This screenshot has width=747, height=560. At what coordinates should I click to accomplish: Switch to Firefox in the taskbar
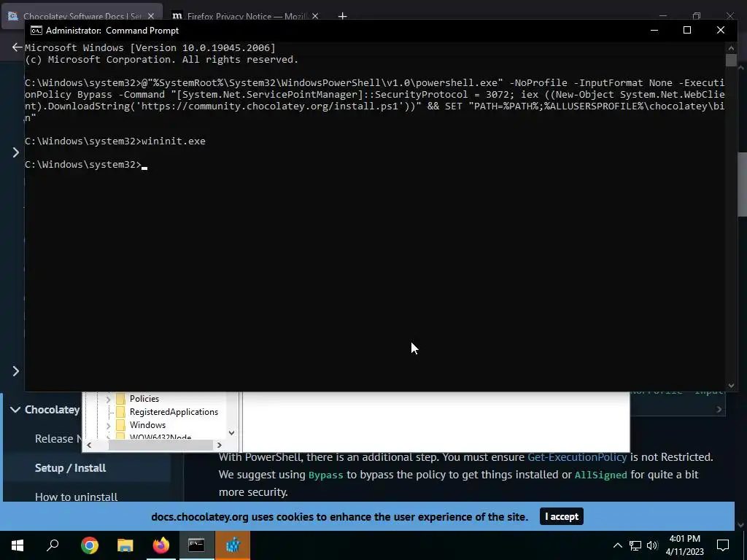click(x=160, y=545)
